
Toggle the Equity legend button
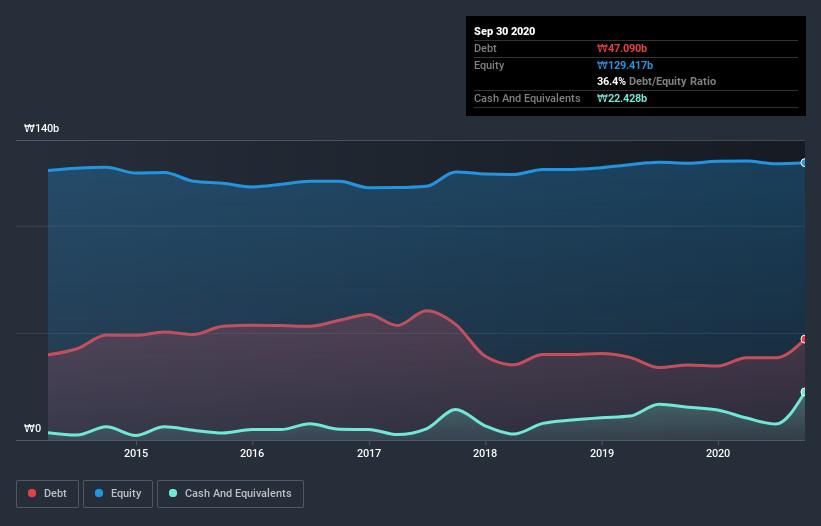tap(118, 494)
